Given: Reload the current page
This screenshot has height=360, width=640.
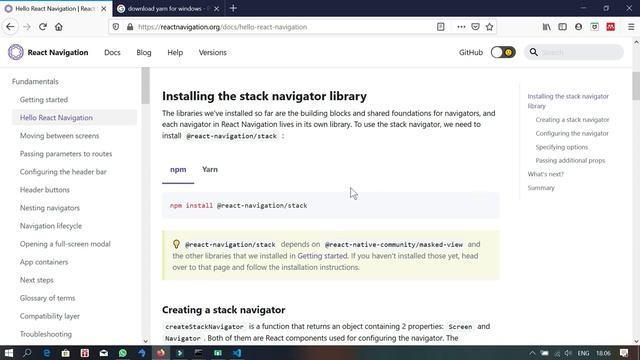Looking at the screenshot, I should [42, 27].
